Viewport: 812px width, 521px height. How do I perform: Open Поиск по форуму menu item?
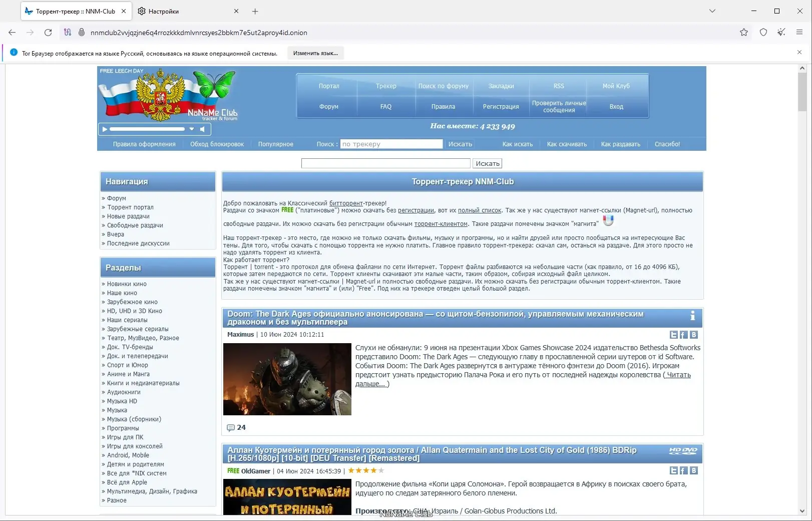pos(444,86)
